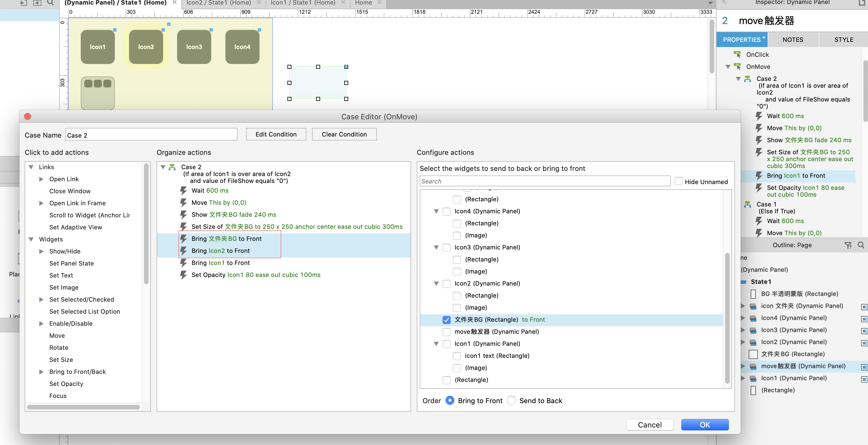The width and height of the screenshot is (868, 445).
Task: Click lightning icon beside Bring Icon2 to Front
Action: pyautogui.click(x=184, y=251)
